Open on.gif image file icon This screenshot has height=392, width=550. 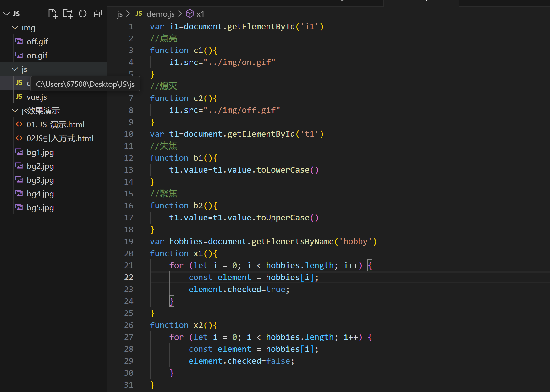pyautogui.click(x=19, y=55)
